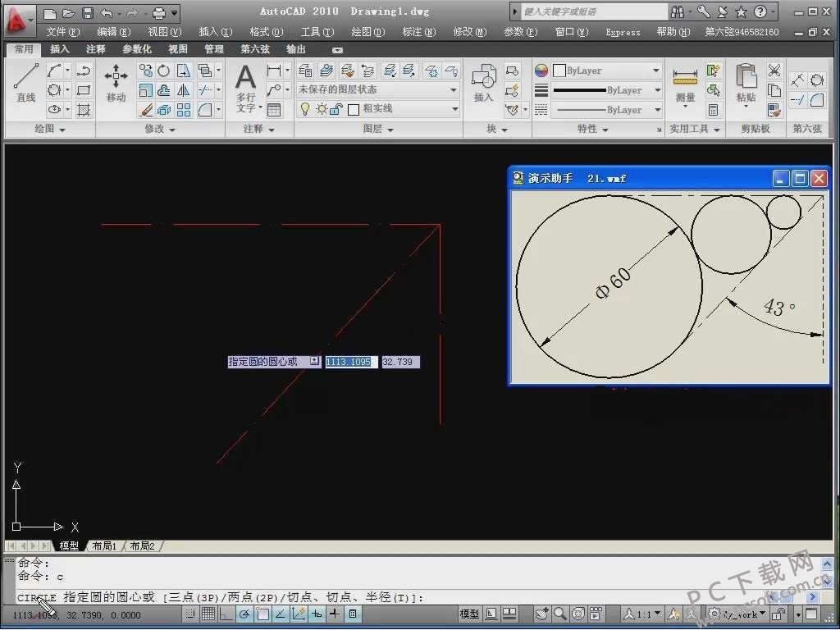The height and width of the screenshot is (630, 840).
Task: Open the Express menu
Action: pos(623,32)
